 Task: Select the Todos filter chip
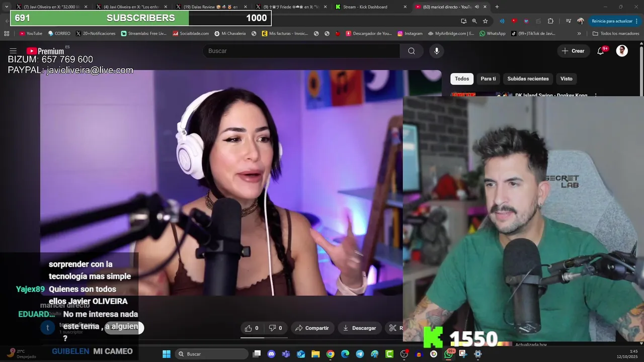click(462, 78)
